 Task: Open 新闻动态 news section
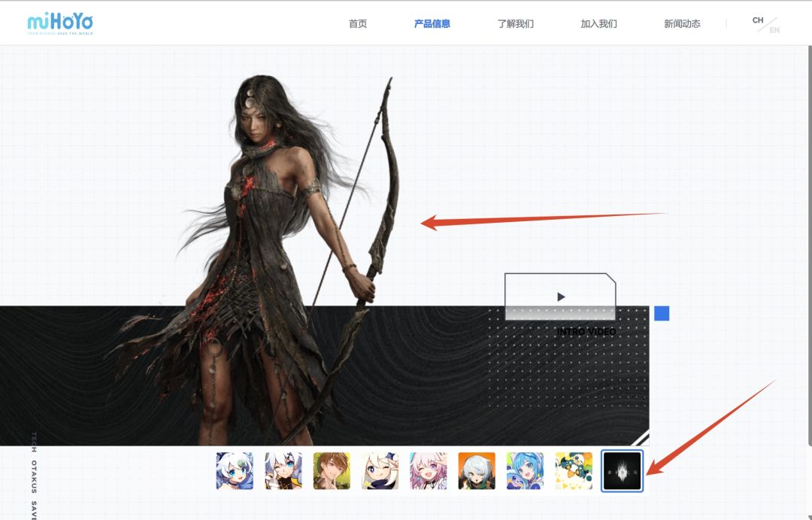[682, 24]
